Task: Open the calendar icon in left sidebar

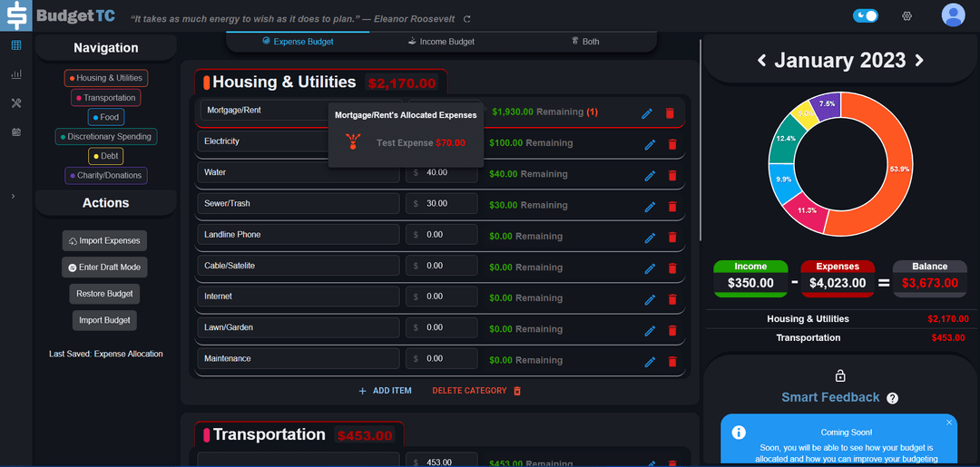Action: [16, 132]
